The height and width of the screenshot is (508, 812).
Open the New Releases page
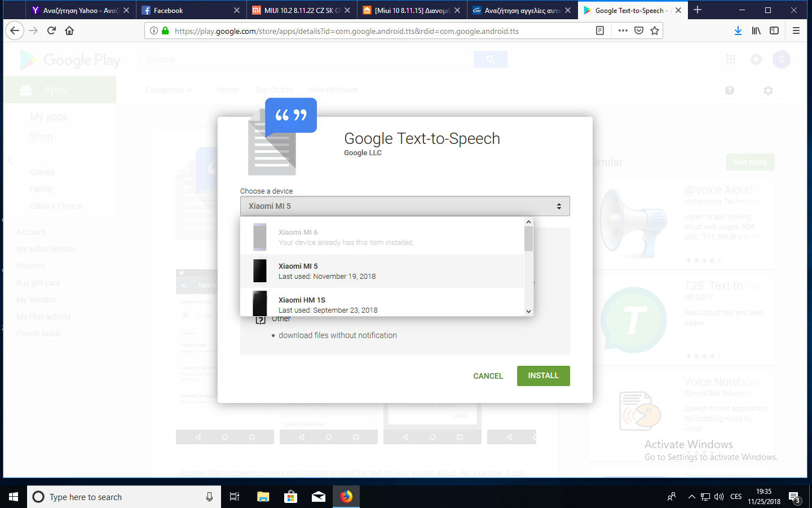coord(333,90)
